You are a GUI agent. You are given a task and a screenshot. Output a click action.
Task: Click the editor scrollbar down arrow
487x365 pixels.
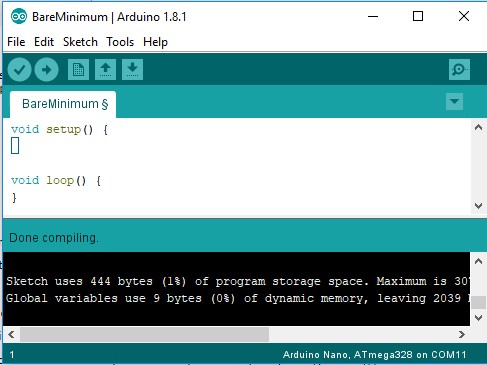(478, 205)
